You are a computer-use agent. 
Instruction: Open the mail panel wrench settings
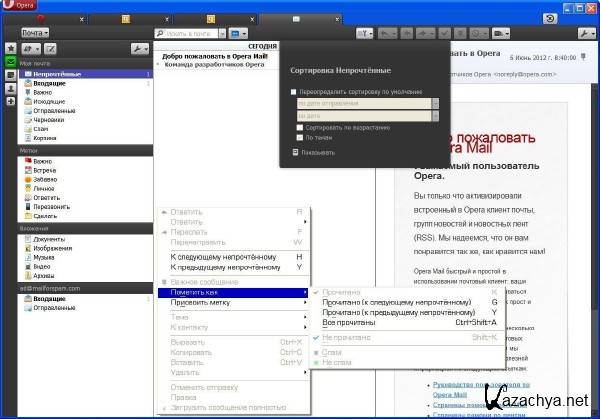[x=139, y=48]
